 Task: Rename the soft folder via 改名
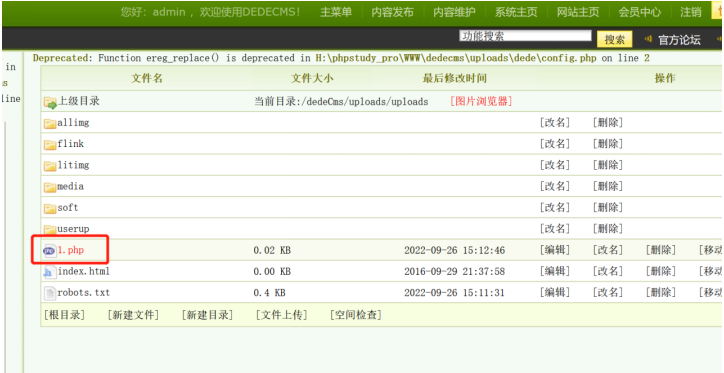(x=555, y=208)
